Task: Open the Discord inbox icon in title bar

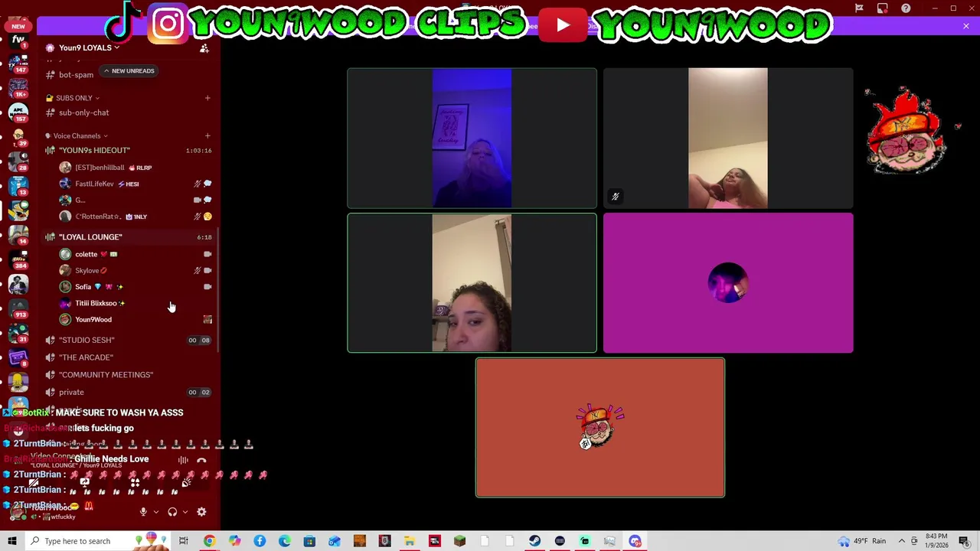Action: pos(883,8)
